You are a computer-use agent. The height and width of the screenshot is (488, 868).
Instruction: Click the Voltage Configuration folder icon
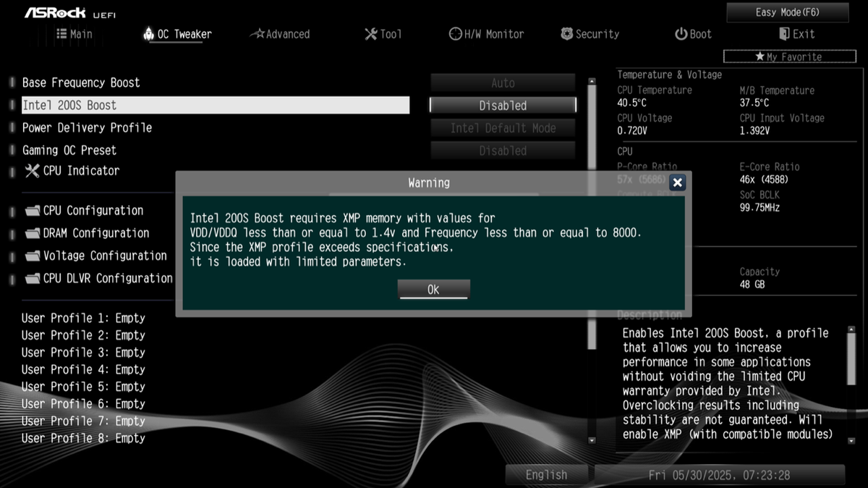(x=33, y=256)
